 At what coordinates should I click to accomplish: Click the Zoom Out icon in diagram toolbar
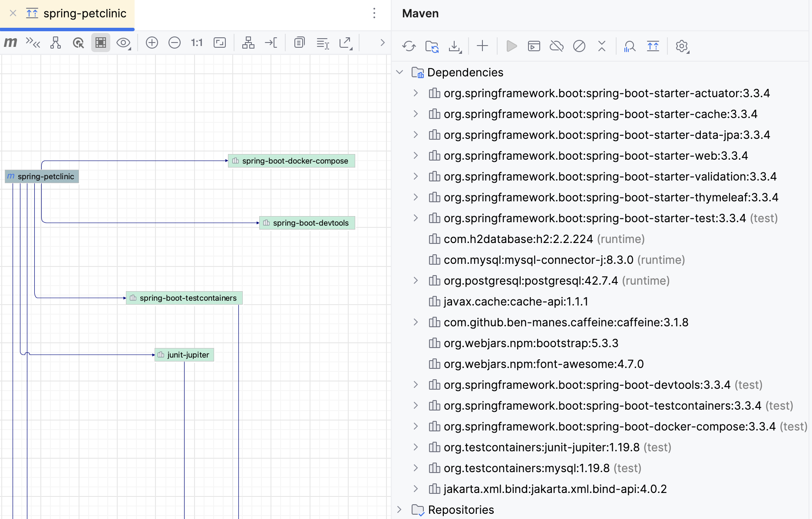175,43
